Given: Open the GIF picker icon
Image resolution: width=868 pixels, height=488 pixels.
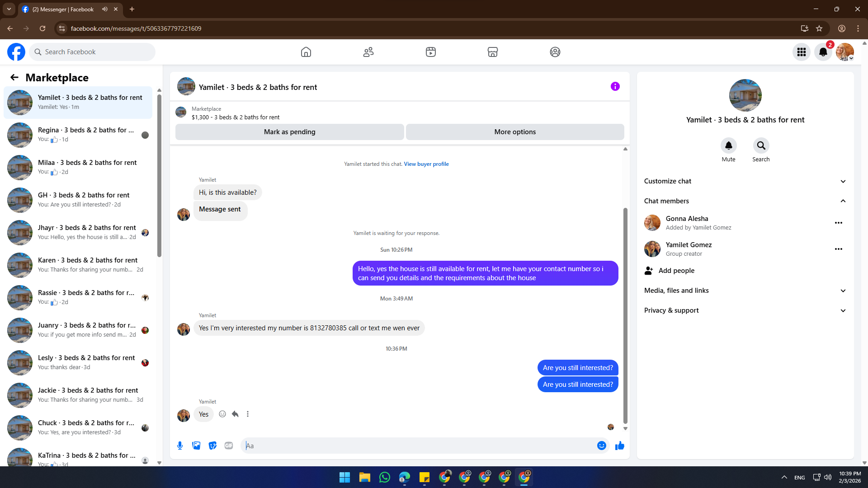Looking at the screenshot, I should pyautogui.click(x=229, y=446).
